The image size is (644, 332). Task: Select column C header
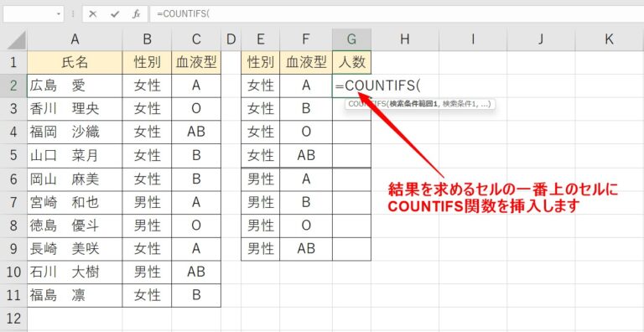[196, 39]
